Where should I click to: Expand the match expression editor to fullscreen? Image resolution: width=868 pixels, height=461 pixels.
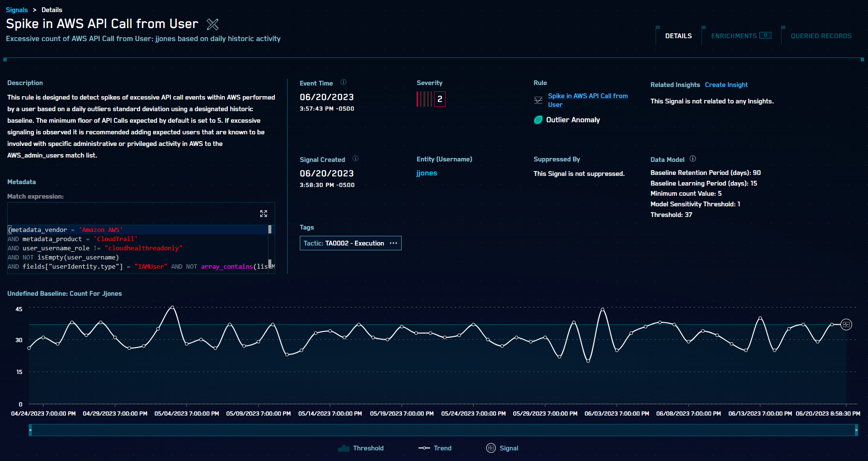point(264,214)
